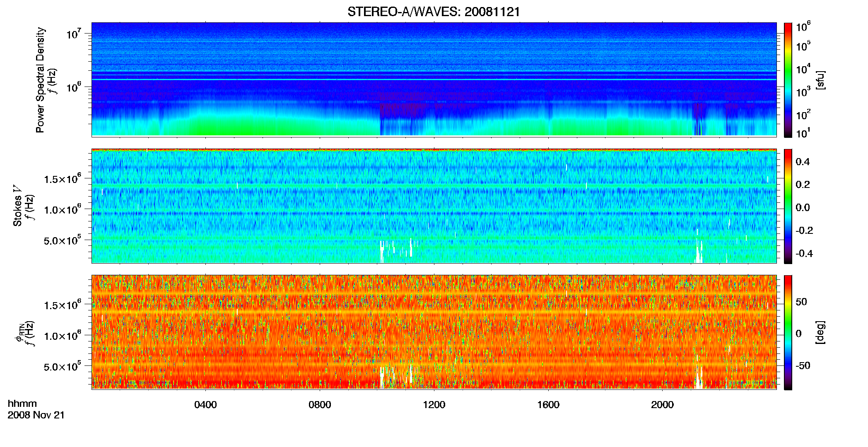
Task: Click the 10⁵ value on the sfu colorbar
Action: click(803, 46)
